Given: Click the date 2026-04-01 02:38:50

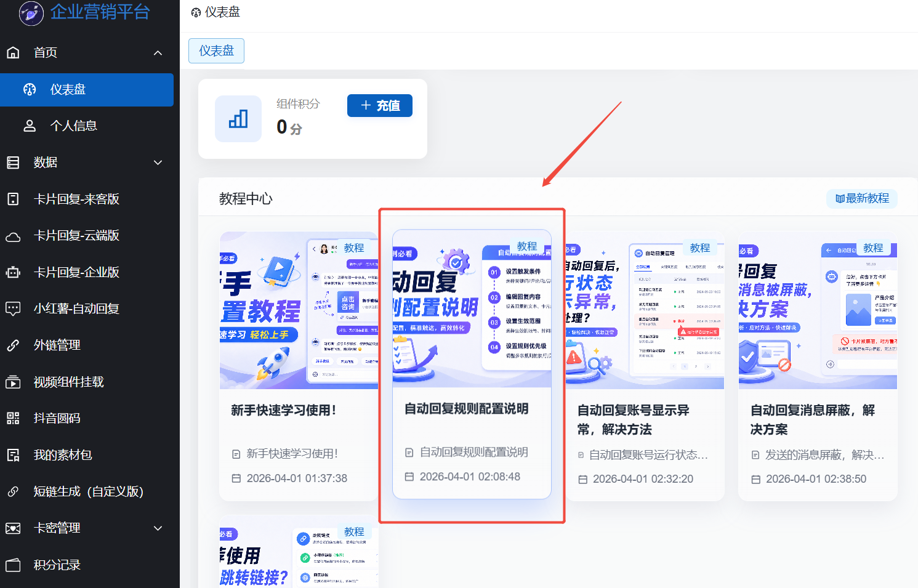Looking at the screenshot, I should (816, 479).
